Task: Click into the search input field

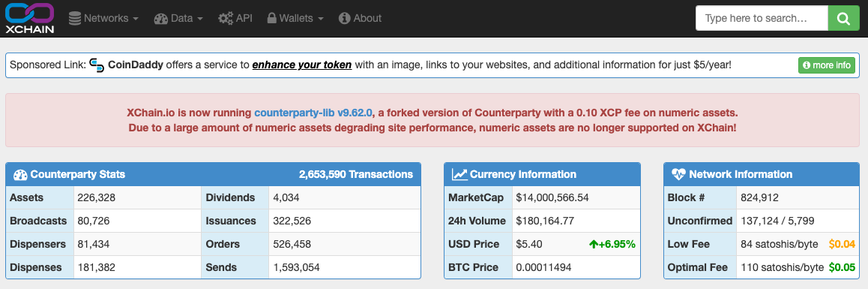Action: point(762,18)
